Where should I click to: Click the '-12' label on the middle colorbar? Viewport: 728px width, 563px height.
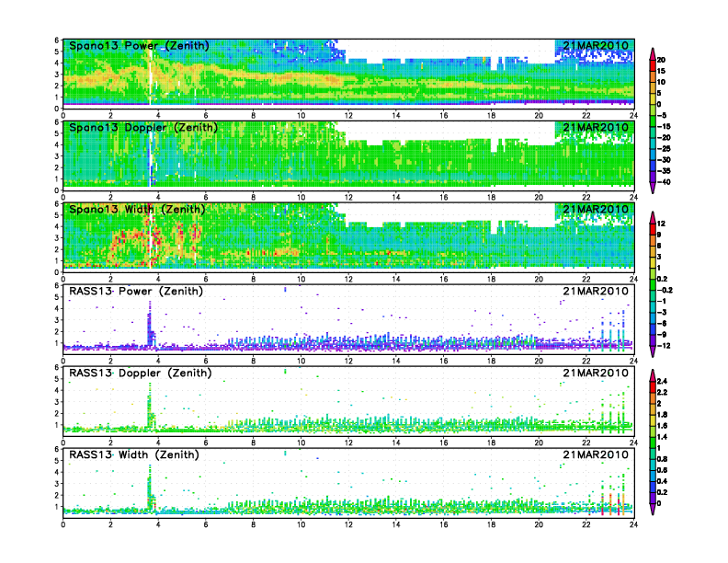tap(664, 346)
